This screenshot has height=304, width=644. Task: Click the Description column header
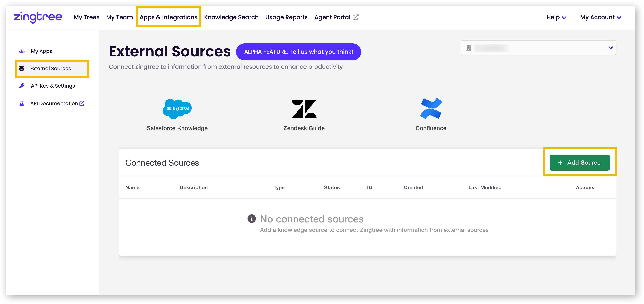[x=193, y=187]
